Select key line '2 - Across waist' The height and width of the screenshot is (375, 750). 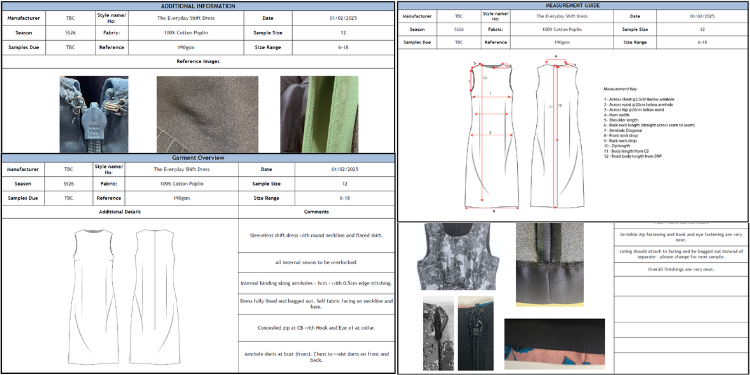click(x=639, y=104)
